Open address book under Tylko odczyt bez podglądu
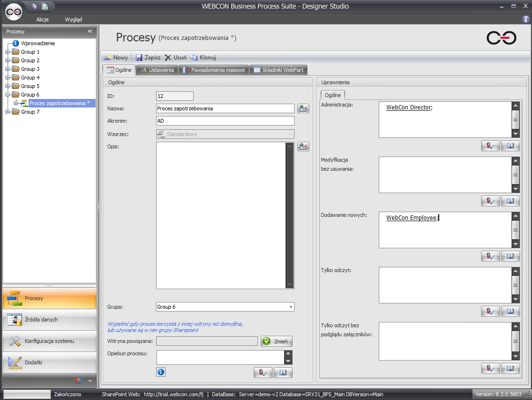532x400 pixels. tap(510, 368)
